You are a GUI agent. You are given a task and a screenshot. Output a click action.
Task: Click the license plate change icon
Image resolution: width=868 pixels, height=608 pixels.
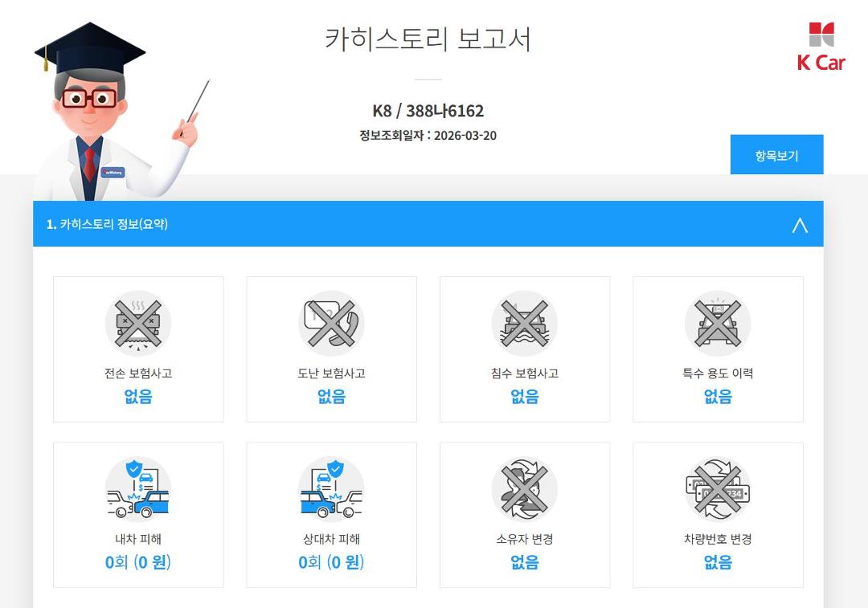[x=718, y=489]
